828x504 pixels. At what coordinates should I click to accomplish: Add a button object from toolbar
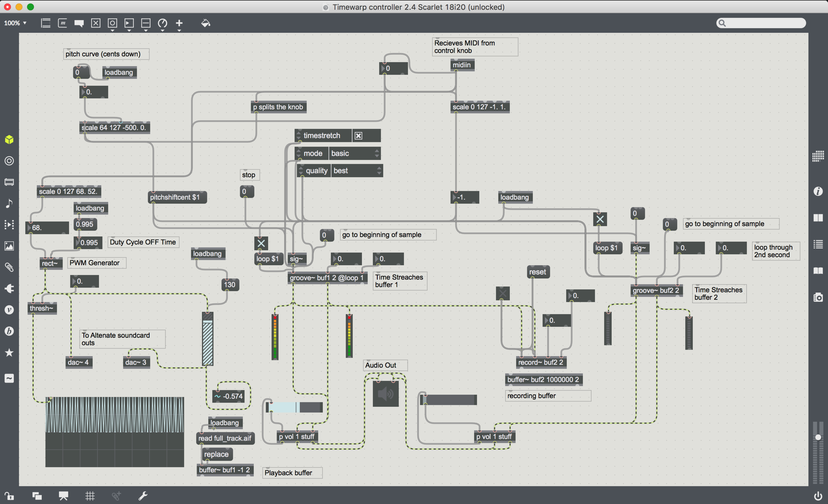[x=112, y=23]
